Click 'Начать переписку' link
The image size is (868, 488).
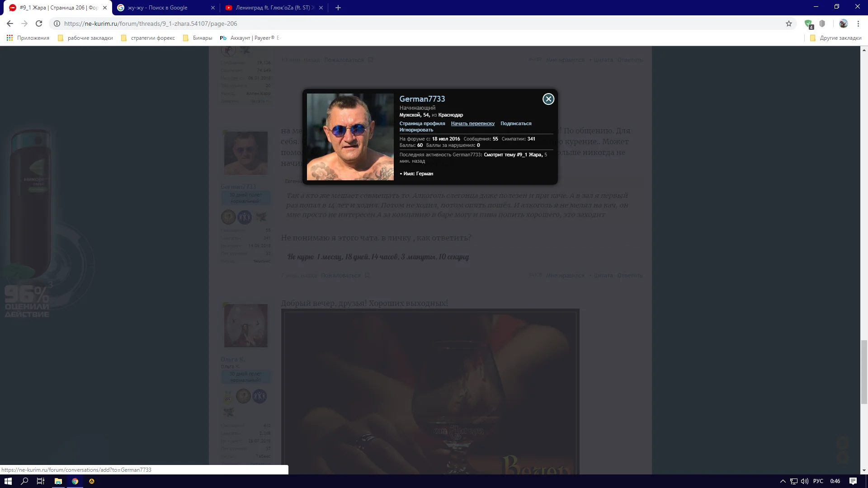point(472,123)
